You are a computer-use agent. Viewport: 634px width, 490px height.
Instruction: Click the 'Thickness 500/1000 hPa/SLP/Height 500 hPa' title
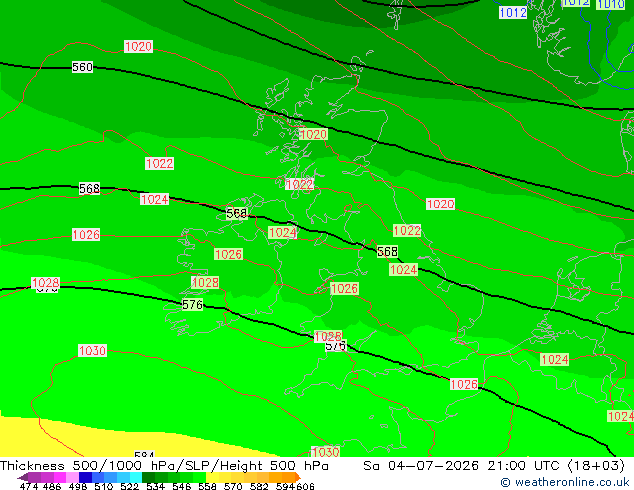(x=164, y=466)
